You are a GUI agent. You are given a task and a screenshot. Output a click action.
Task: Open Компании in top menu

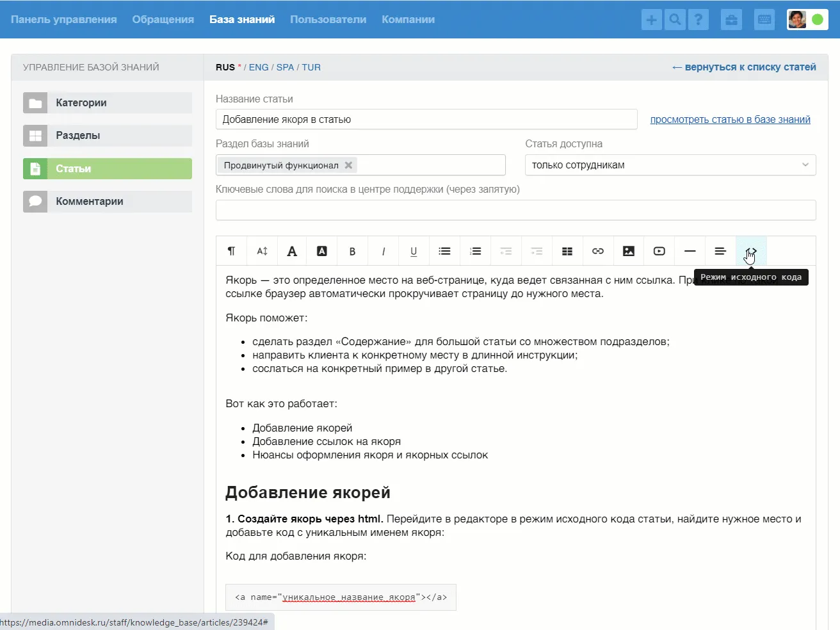click(408, 19)
